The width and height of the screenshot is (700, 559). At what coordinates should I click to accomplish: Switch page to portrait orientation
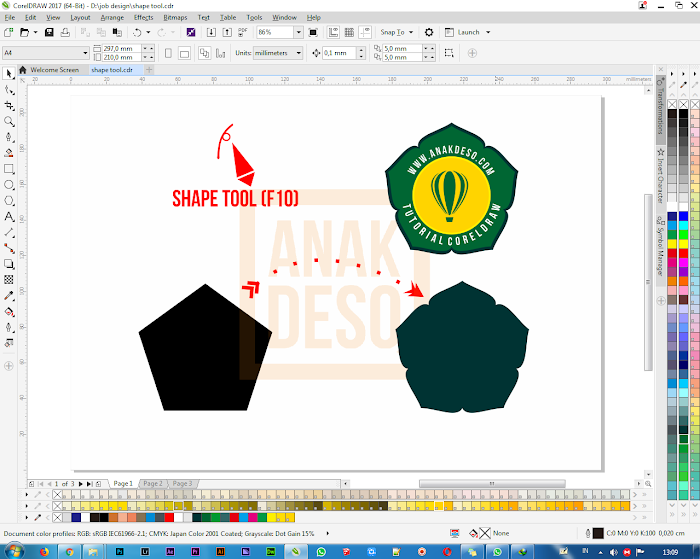[x=168, y=53]
